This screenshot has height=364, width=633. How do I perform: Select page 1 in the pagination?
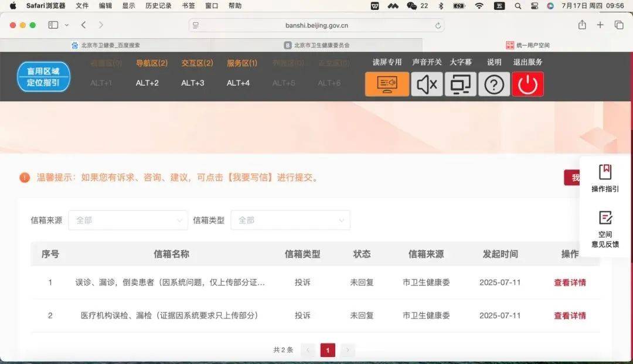[x=328, y=349]
